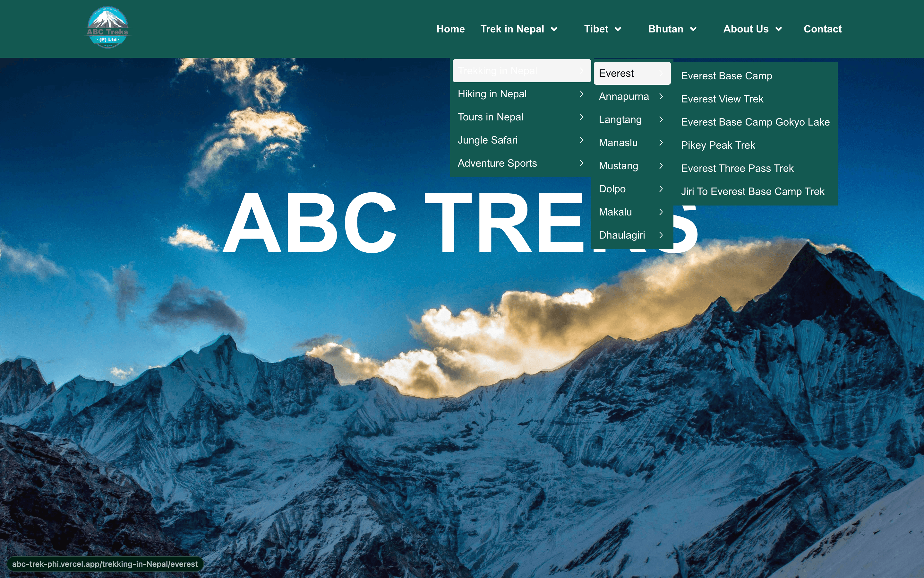The height and width of the screenshot is (578, 924).
Task: Open the Contact page link
Action: pyautogui.click(x=822, y=29)
